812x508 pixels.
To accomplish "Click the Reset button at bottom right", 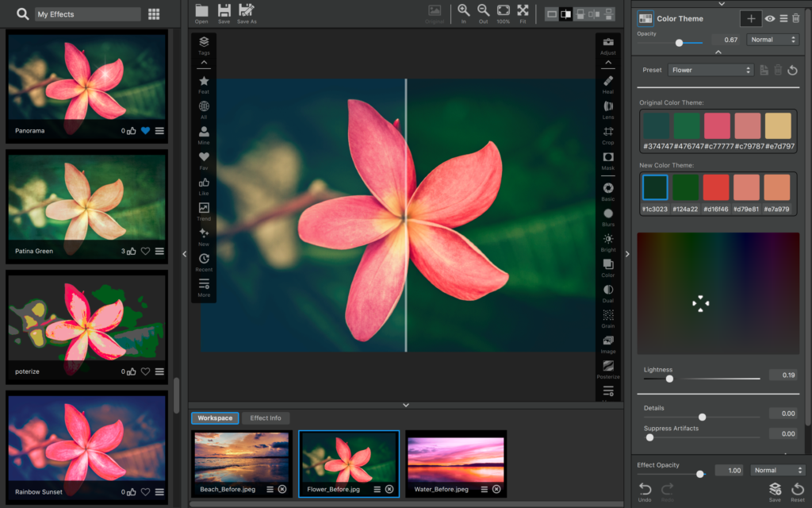I will click(798, 492).
